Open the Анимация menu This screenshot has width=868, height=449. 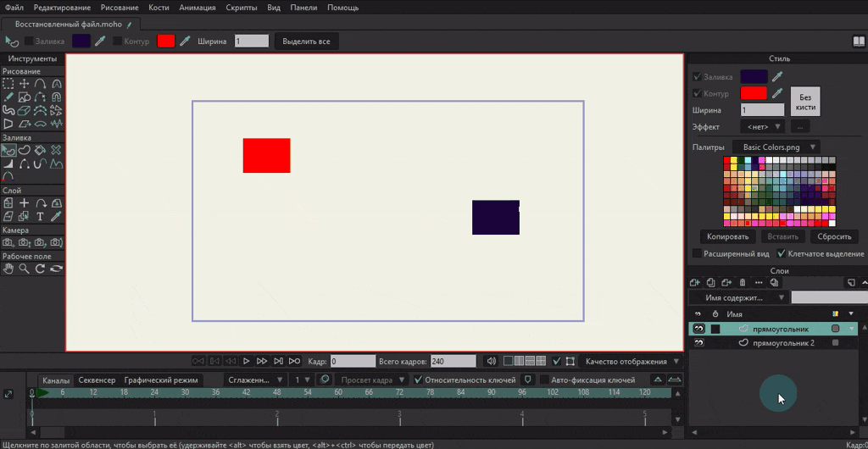click(x=198, y=8)
